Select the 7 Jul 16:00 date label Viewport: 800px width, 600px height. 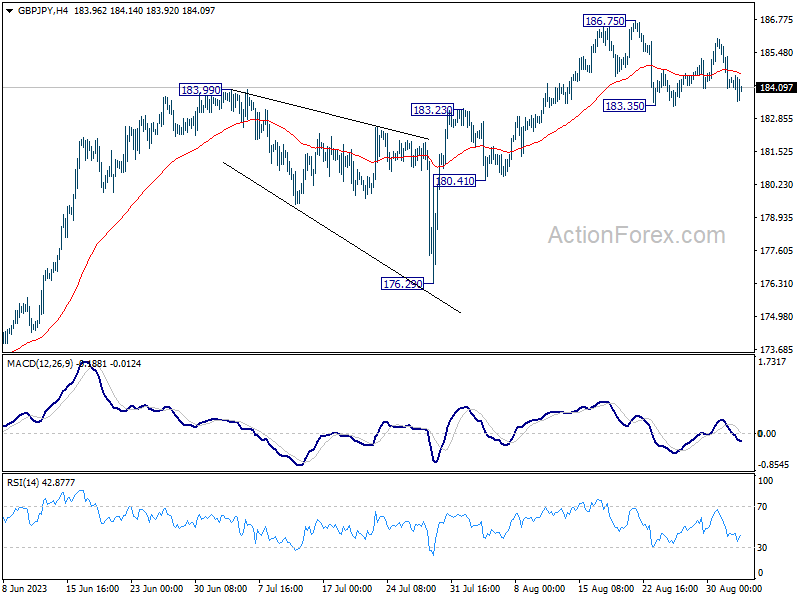pyautogui.click(x=281, y=589)
